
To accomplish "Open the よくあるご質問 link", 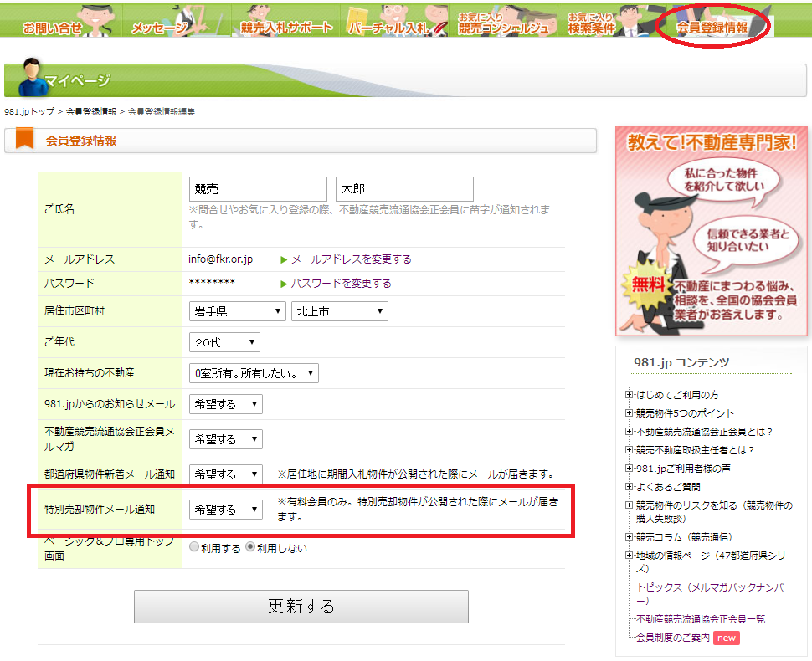I will pos(668,487).
